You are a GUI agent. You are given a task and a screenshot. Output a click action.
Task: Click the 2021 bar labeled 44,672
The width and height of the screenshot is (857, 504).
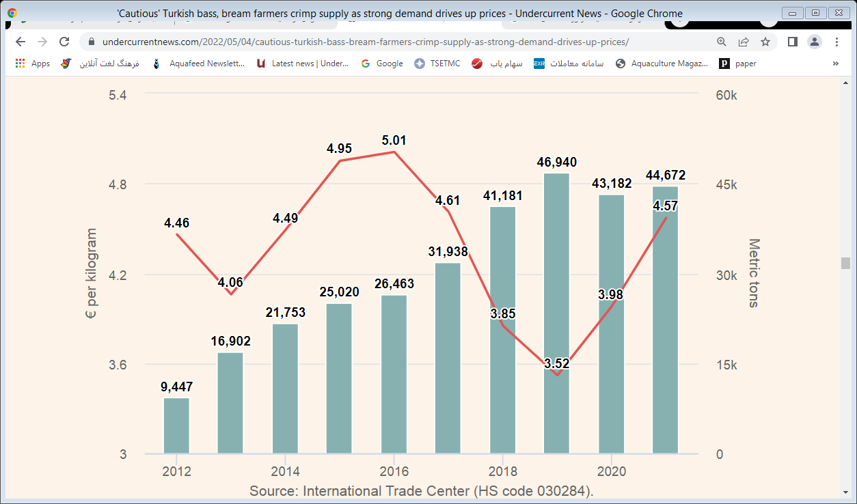coord(665,320)
